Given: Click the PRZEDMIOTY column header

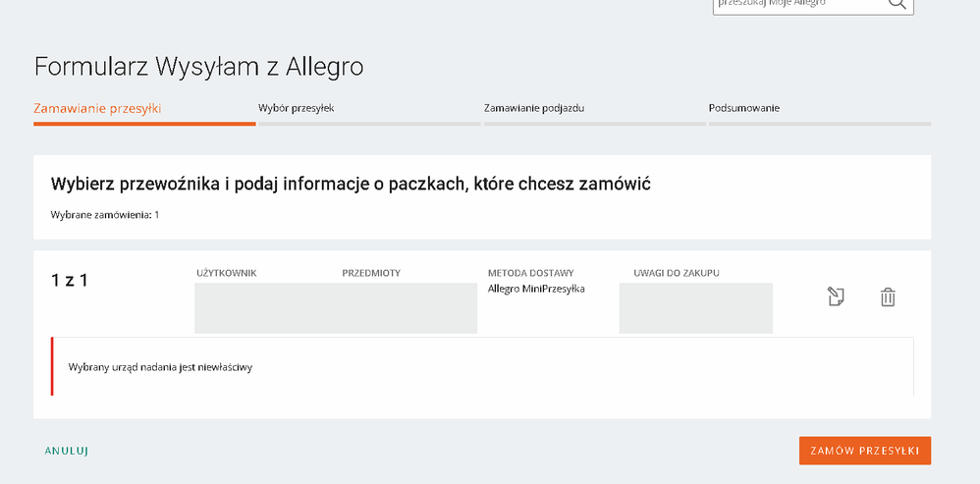Looking at the screenshot, I should pyautogui.click(x=371, y=273).
